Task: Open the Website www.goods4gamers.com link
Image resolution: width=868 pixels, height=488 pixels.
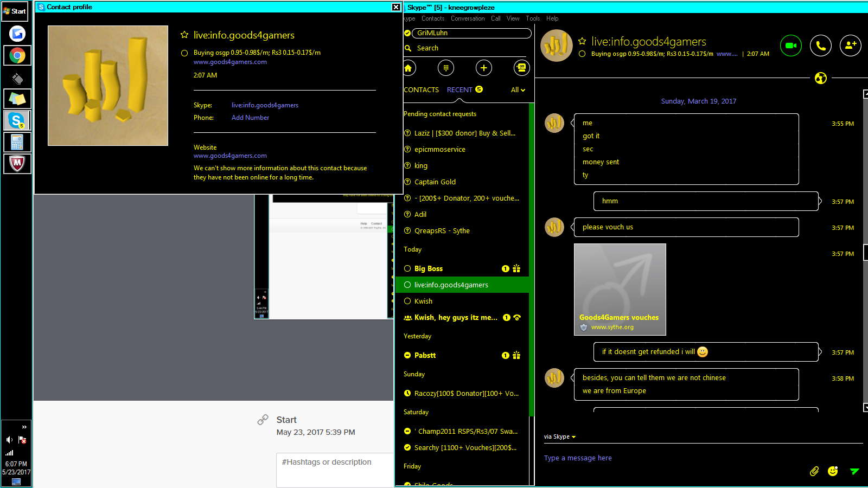Action: pyautogui.click(x=230, y=156)
